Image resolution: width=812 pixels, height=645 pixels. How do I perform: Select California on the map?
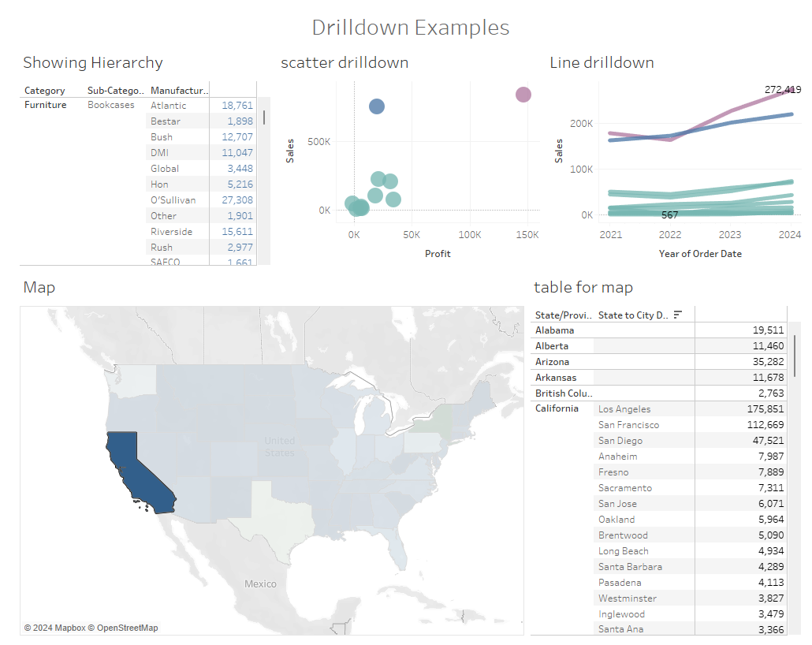tap(138, 473)
